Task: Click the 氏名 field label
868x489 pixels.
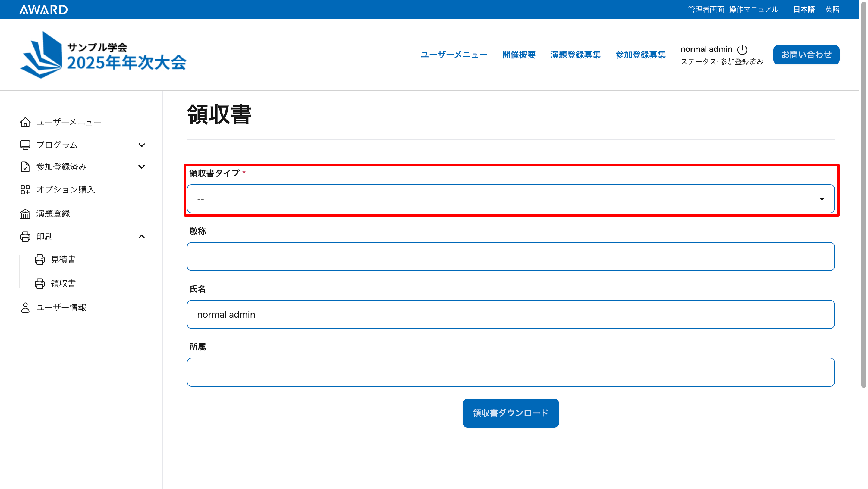Action: [197, 289]
